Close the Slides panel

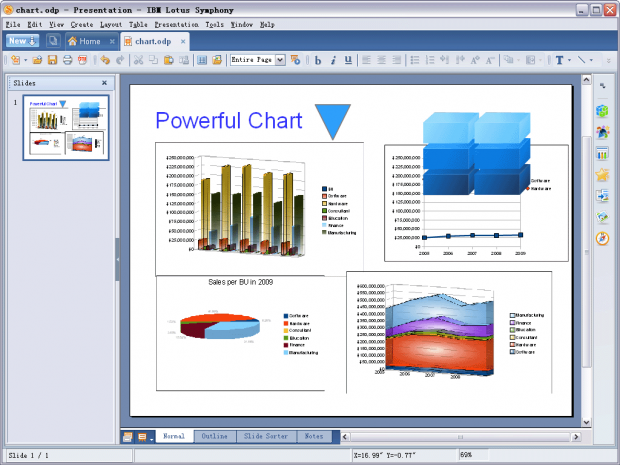click(x=104, y=83)
